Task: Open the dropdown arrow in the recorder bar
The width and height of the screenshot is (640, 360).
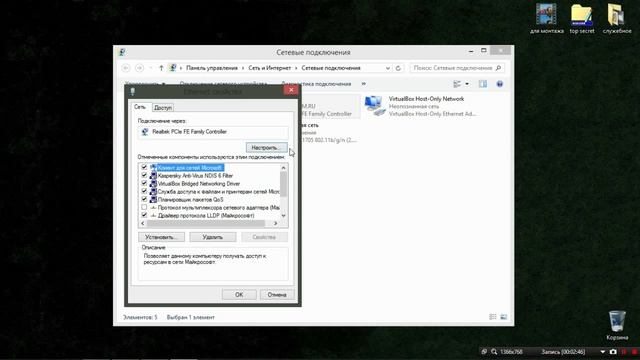Action: click(x=602, y=351)
